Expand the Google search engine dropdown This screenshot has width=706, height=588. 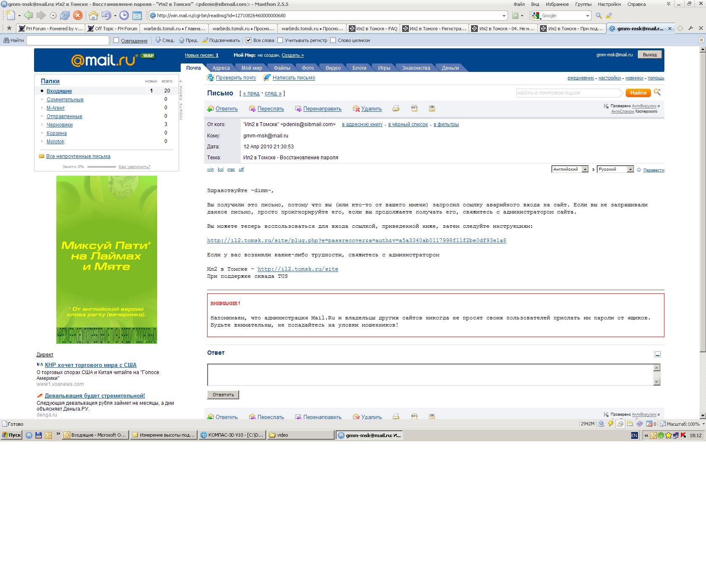587,16
